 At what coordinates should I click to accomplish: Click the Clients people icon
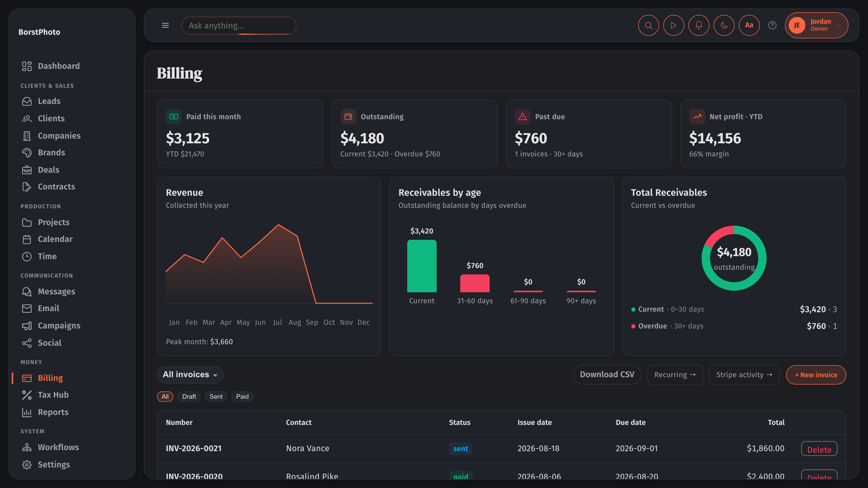tap(27, 119)
